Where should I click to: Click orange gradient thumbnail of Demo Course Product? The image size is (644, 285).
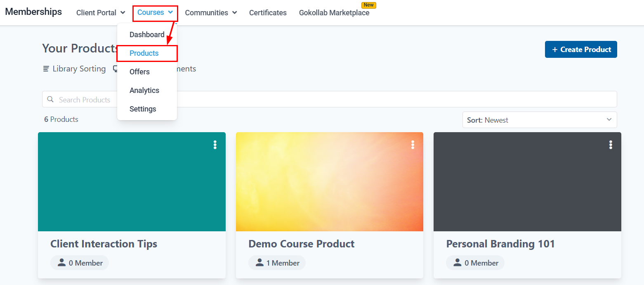330,182
